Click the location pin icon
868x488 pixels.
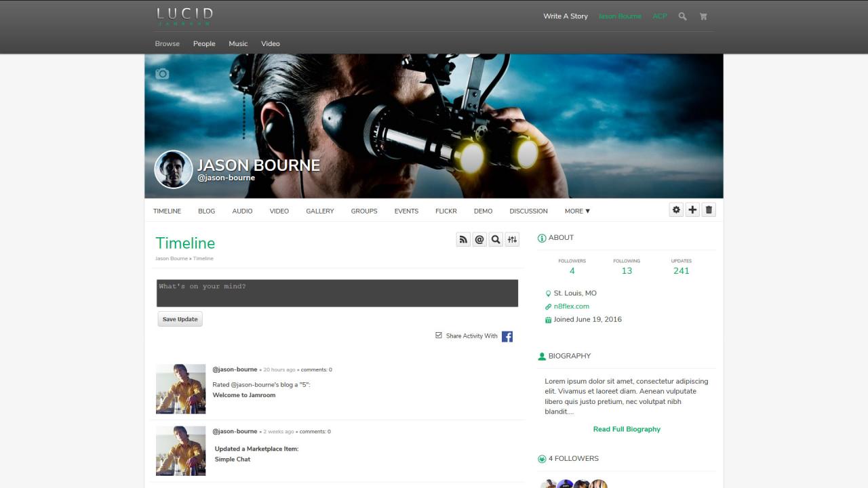tap(548, 293)
